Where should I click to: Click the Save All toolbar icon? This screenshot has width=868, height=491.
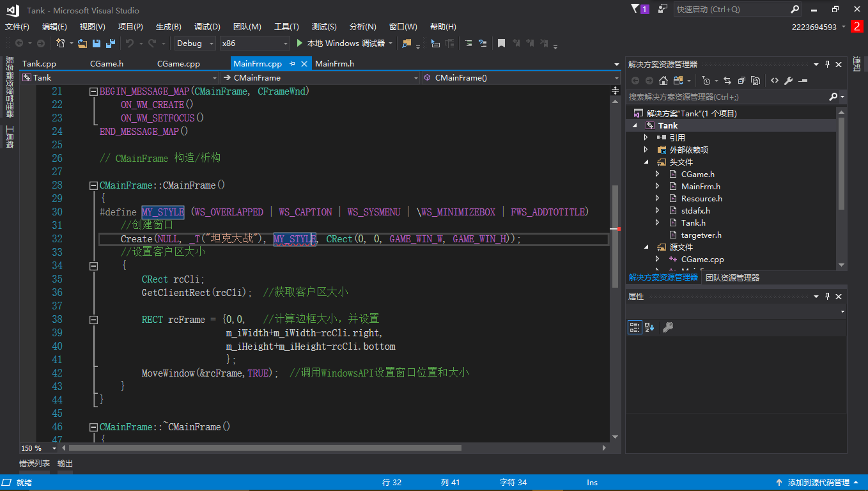(111, 43)
